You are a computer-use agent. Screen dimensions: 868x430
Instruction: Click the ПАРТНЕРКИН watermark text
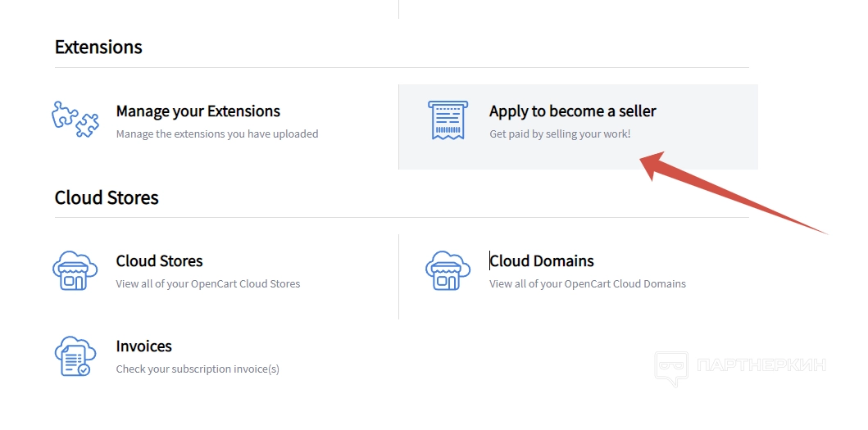click(x=761, y=365)
